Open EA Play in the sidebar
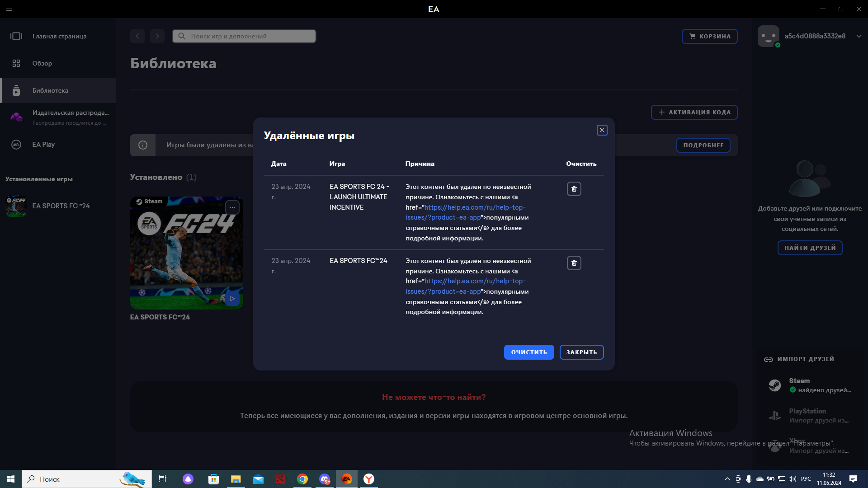868x488 pixels. pos(58,145)
